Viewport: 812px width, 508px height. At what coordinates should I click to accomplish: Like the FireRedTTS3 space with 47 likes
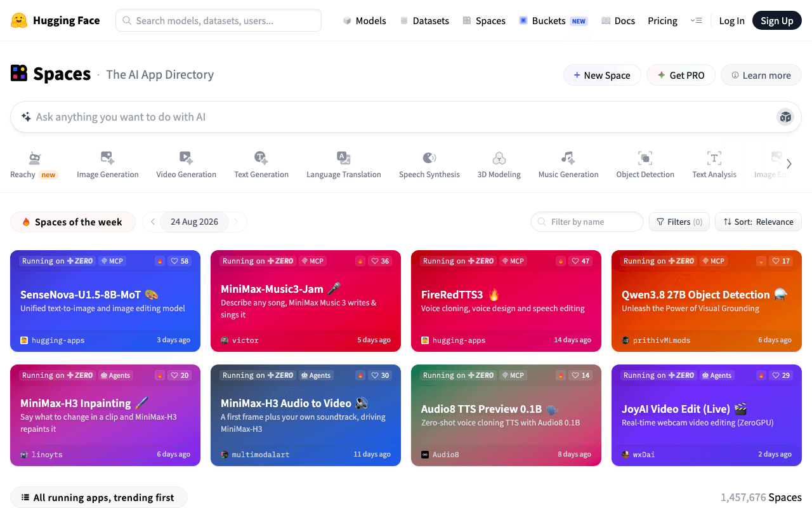pyautogui.click(x=581, y=261)
